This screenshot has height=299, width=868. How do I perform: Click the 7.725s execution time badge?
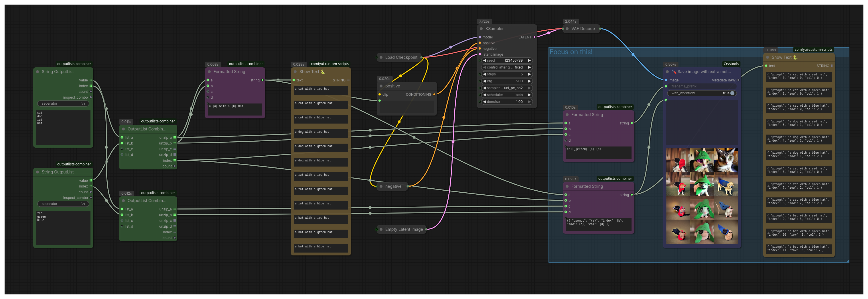[484, 21]
